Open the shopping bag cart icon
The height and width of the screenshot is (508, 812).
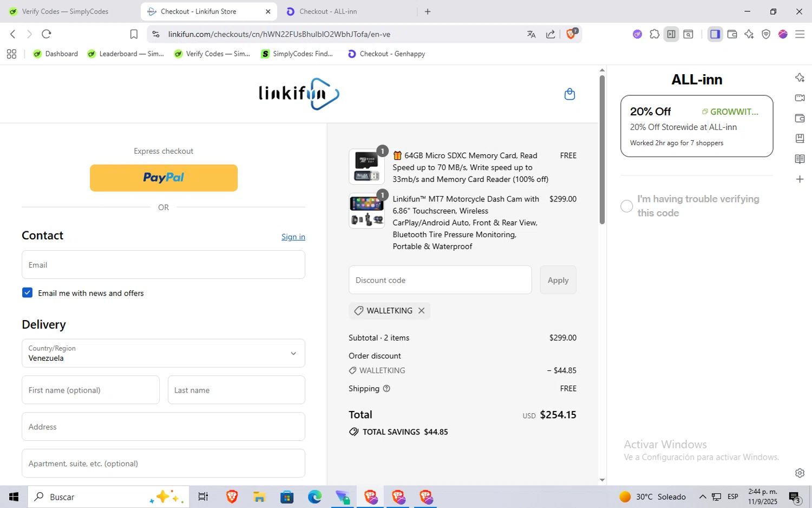[569, 94]
